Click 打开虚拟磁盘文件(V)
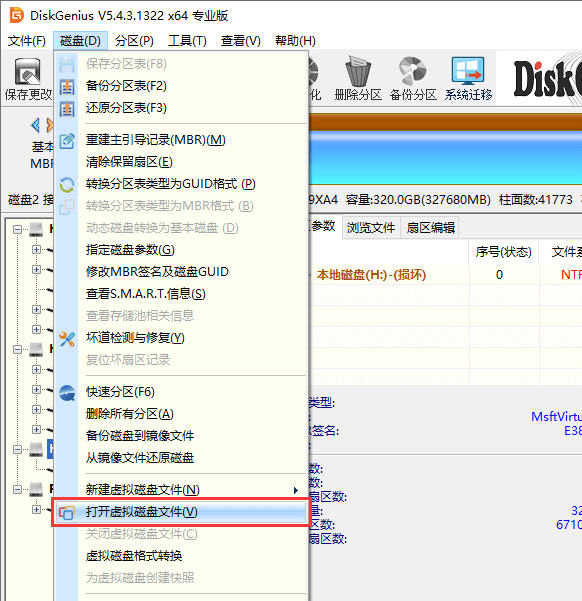The height and width of the screenshot is (601, 582). point(181,512)
